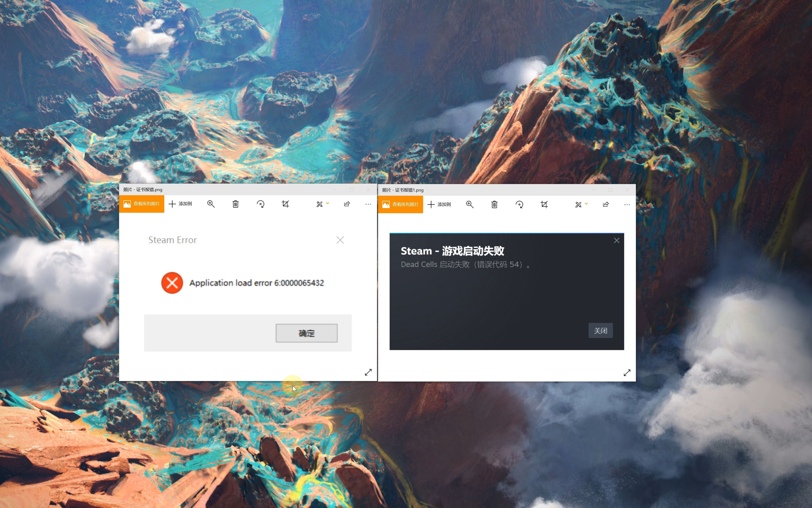The image size is (812, 508).
Task: Click 添加到 button in right photo viewer
Action: click(x=438, y=204)
